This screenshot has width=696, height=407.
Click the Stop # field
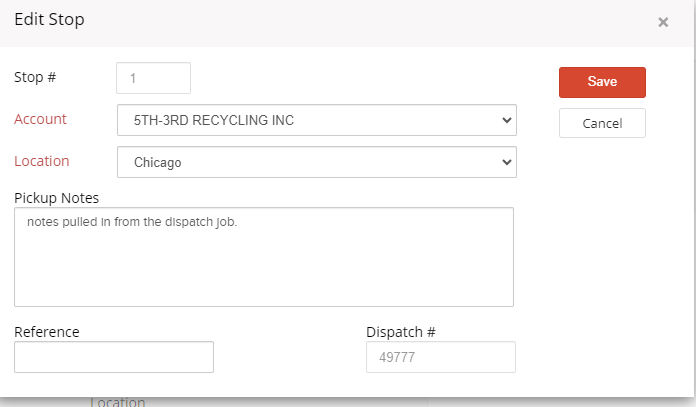(x=153, y=78)
